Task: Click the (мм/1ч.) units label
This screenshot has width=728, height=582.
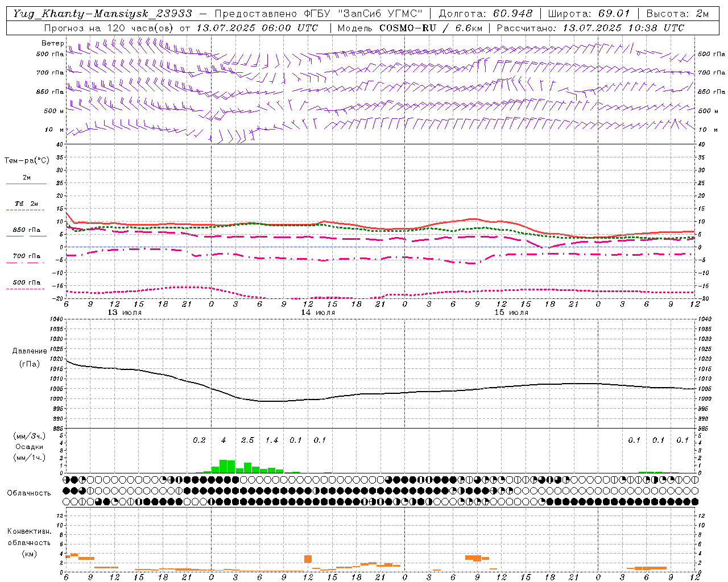Action: pyautogui.click(x=30, y=458)
